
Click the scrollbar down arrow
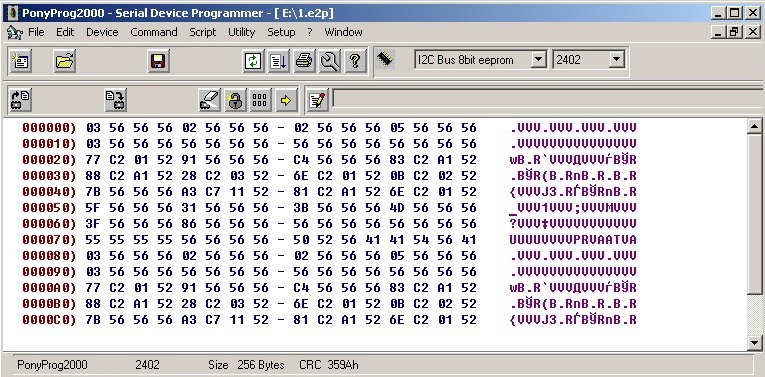754,343
